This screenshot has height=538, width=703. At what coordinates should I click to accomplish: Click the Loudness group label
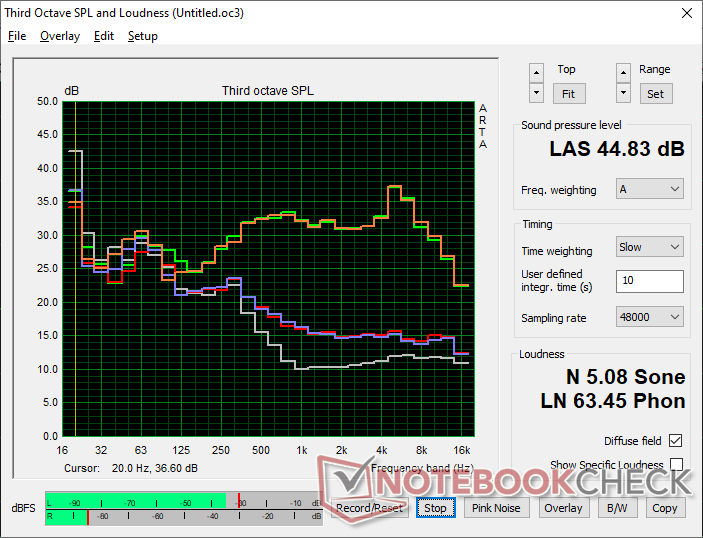tap(542, 354)
